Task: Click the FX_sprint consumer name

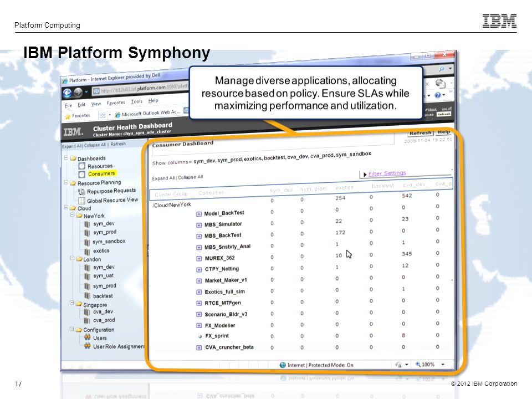Action: [217, 336]
